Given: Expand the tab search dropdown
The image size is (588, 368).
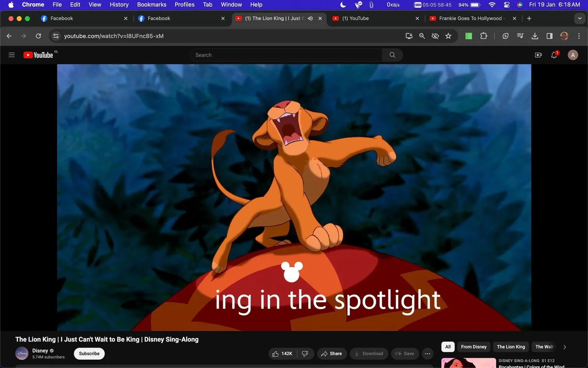Looking at the screenshot, I should click(579, 18).
